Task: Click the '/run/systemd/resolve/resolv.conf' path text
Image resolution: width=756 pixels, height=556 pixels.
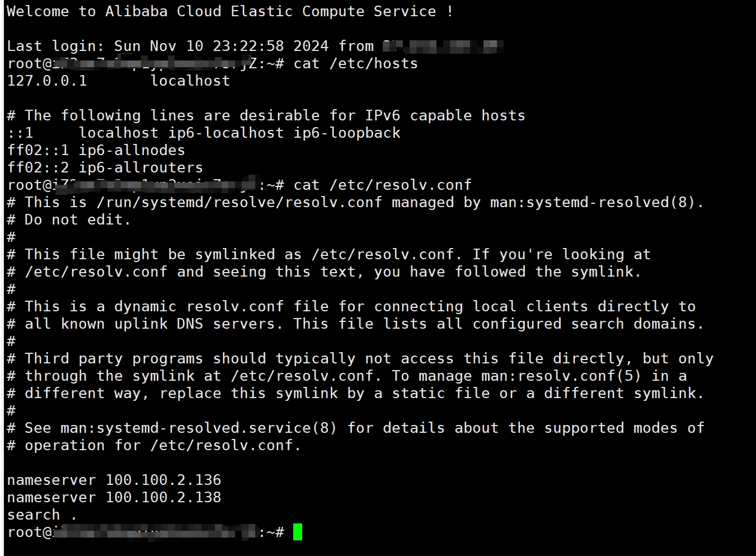Action: tap(240, 202)
